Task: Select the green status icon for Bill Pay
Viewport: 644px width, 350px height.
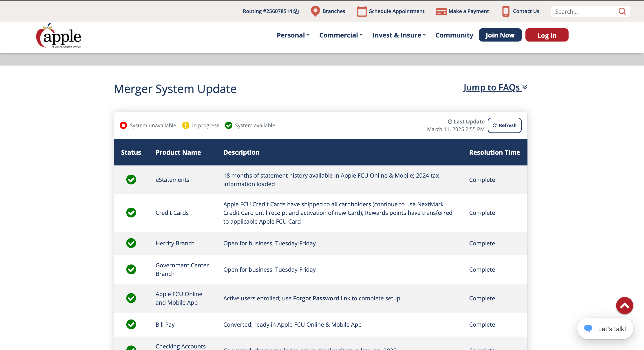Action: tap(131, 324)
